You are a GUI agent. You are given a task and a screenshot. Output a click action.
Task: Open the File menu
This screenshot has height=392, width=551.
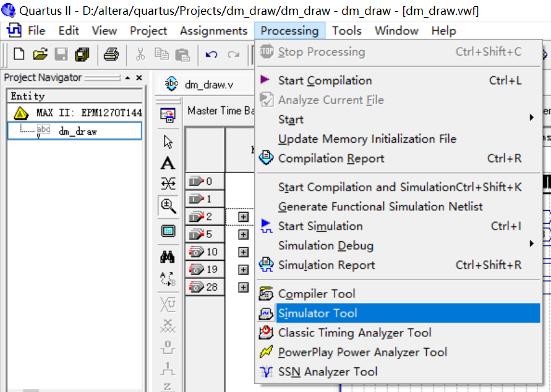36,30
